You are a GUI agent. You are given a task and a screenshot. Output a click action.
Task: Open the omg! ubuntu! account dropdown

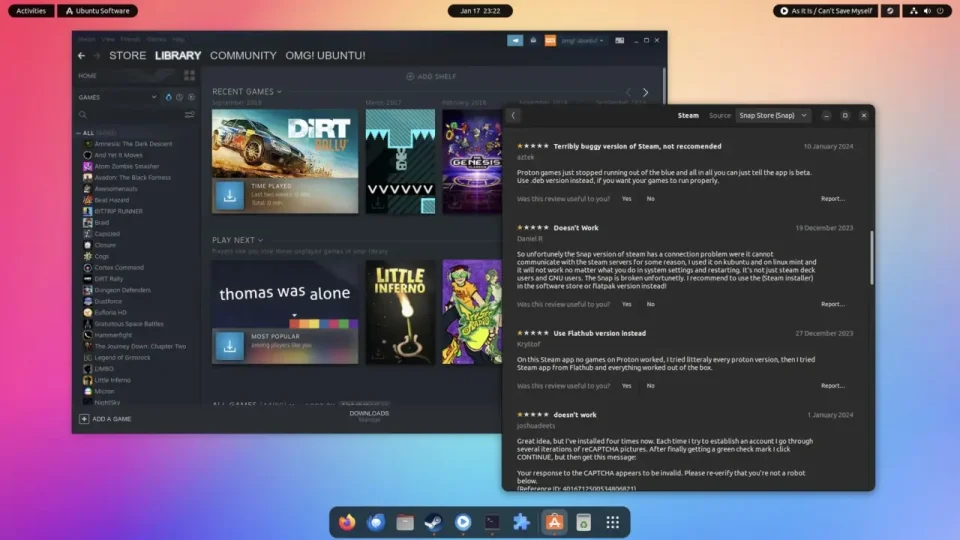click(582, 40)
